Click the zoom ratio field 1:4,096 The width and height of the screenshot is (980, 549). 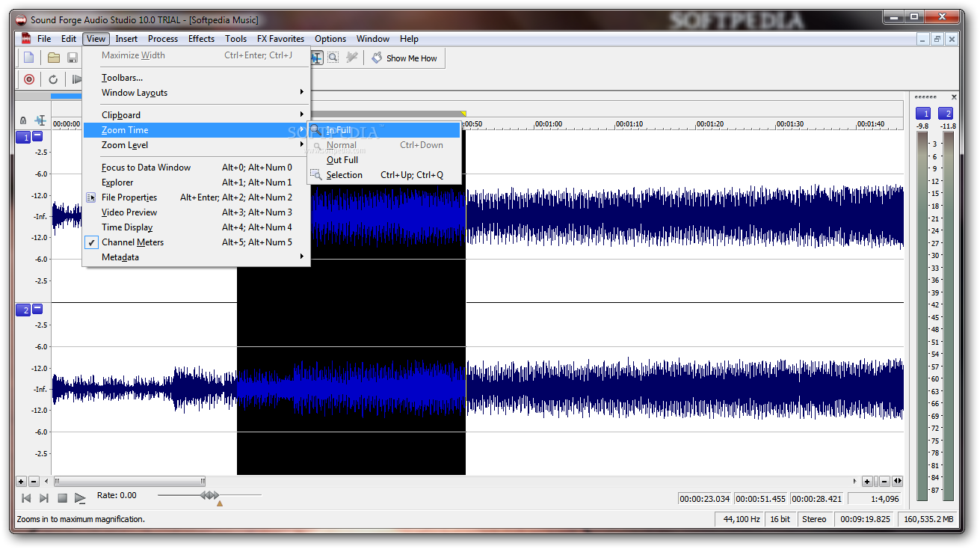click(875, 499)
